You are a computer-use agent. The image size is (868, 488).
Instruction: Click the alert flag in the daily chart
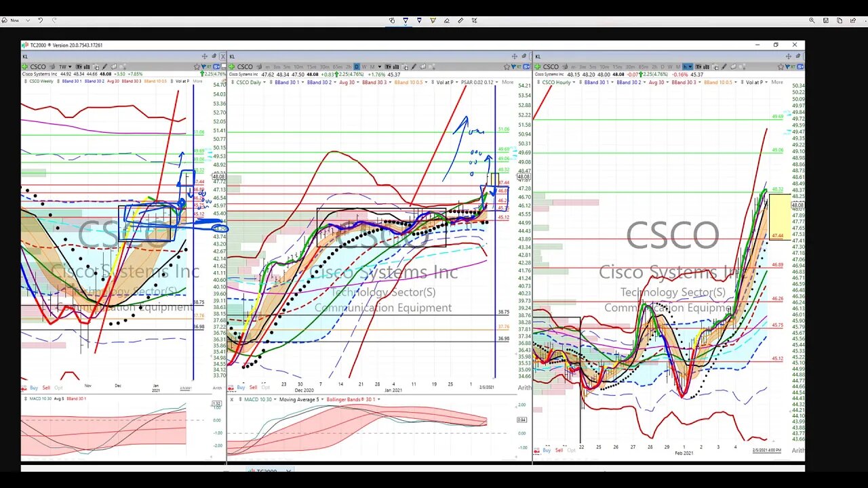pos(513,66)
